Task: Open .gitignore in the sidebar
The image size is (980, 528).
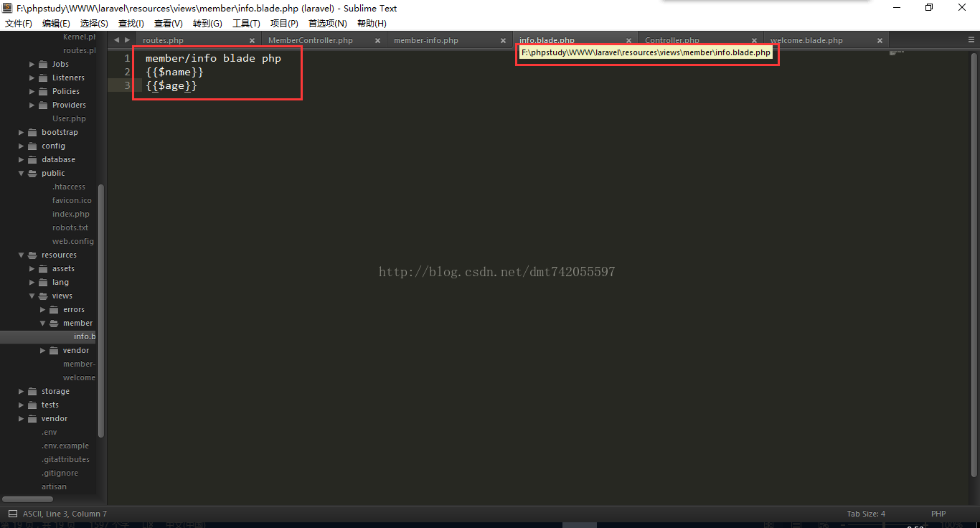Action: [x=60, y=473]
